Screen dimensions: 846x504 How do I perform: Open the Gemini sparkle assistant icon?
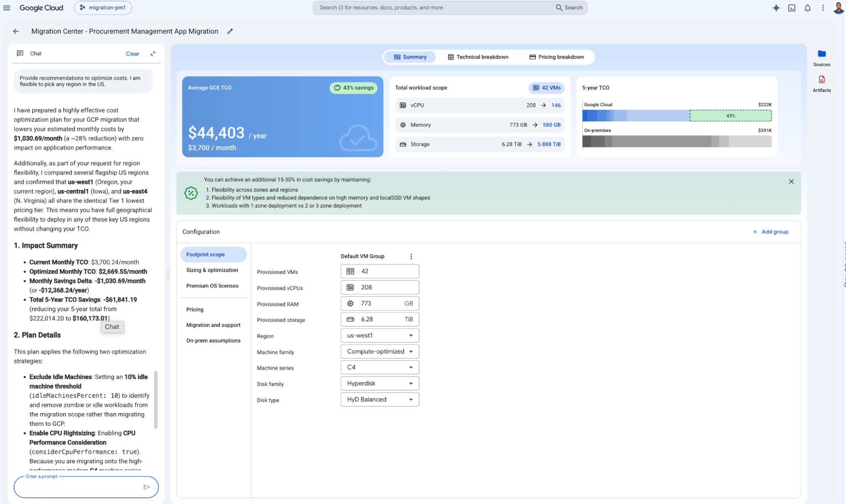click(x=776, y=8)
